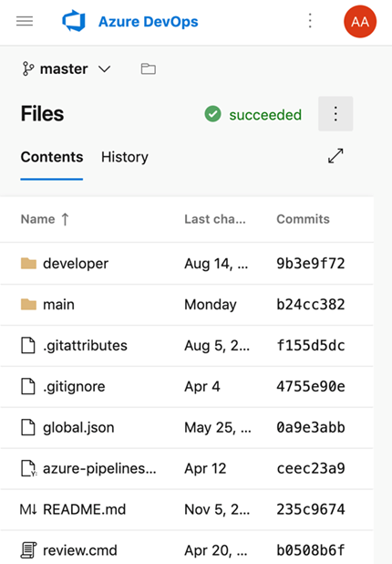This screenshot has width=392, height=564.
Task: Click the Apr 12 date cell
Action: 205,469
